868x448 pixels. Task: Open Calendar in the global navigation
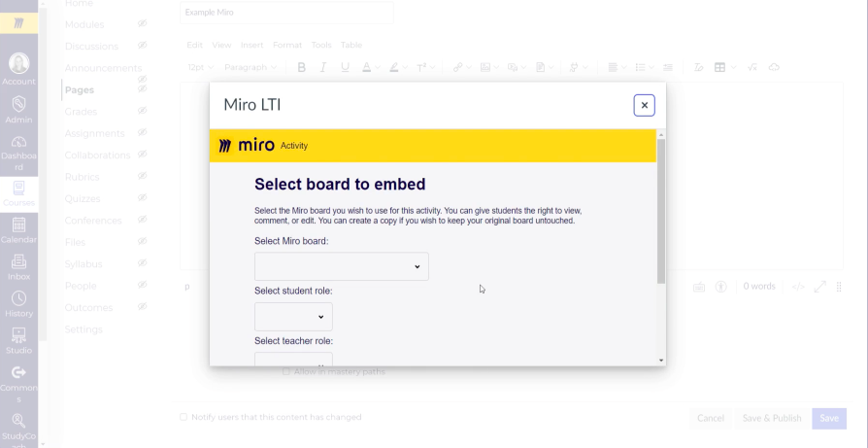coord(18,230)
